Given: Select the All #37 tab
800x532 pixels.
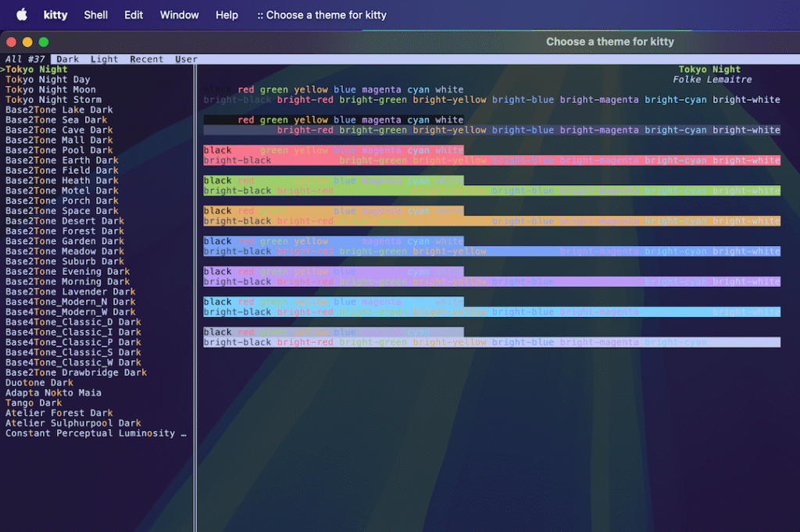Looking at the screenshot, I should pyautogui.click(x=25, y=59).
